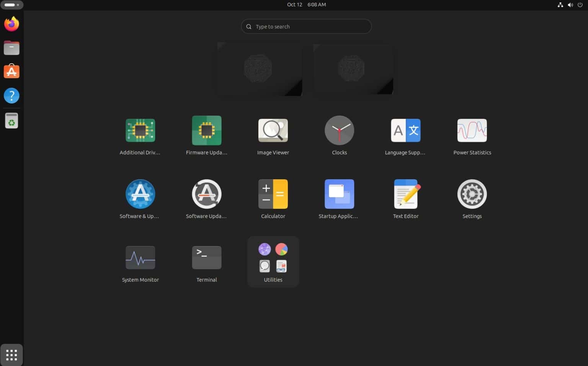Open the Image Viewer application
Viewport: 588px width, 366px height.
[x=273, y=130]
